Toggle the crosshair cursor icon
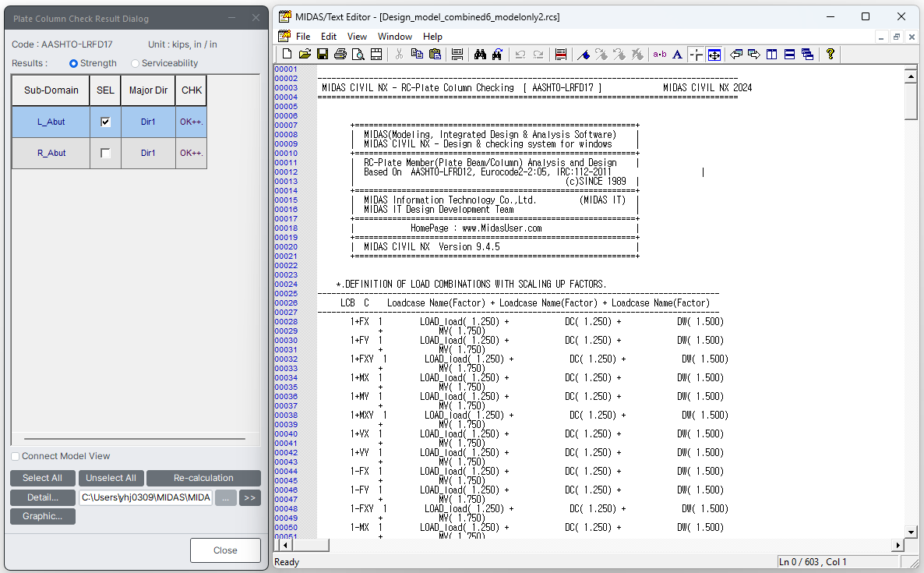 point(696,55)
